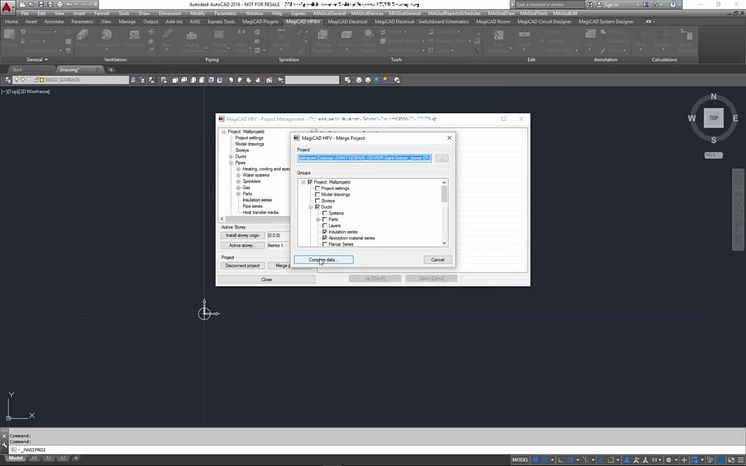
Task: Click the Close button in Project Management
Action: coord(266,279)
